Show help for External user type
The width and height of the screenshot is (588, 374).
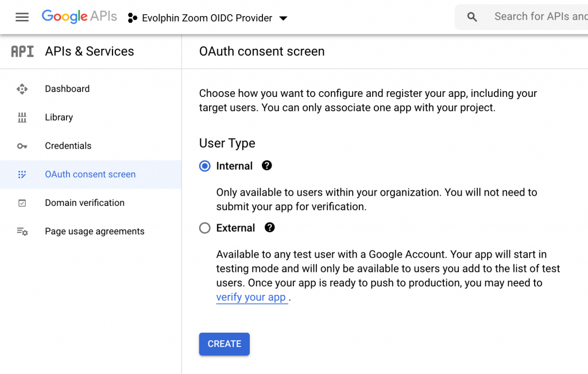point(269,228)
